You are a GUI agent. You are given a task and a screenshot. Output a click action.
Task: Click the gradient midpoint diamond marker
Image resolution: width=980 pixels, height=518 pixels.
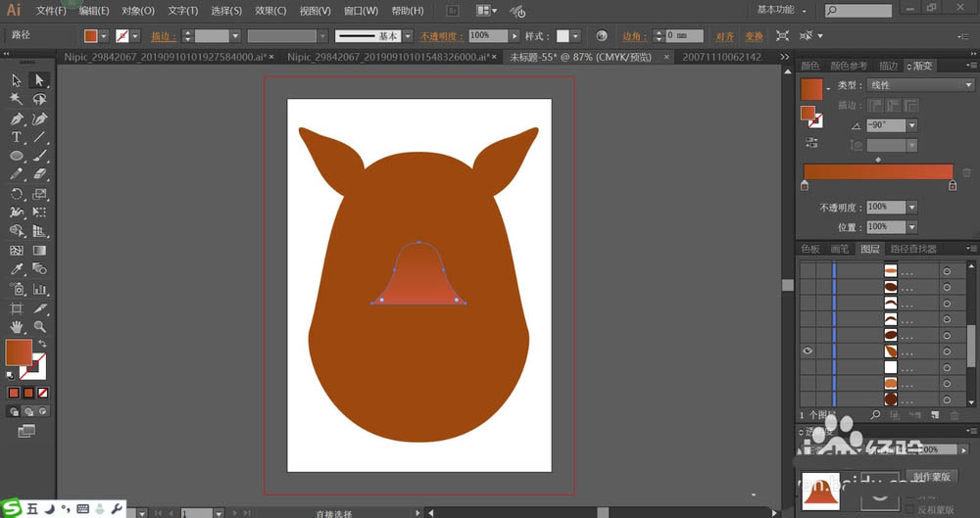click(878, 160)
